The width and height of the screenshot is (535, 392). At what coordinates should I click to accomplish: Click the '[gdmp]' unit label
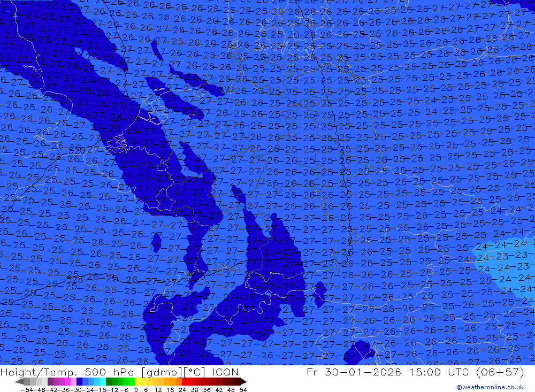pos(162,372)
